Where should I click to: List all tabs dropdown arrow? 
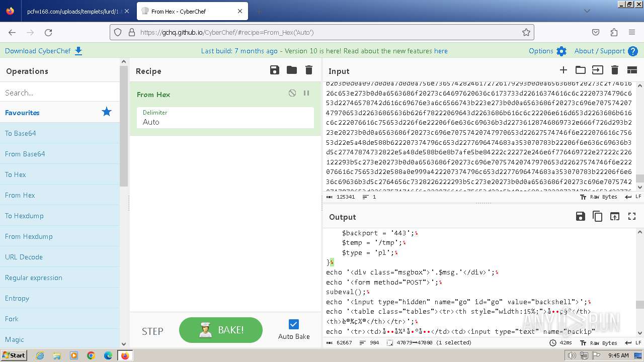[x=587, y=11]
